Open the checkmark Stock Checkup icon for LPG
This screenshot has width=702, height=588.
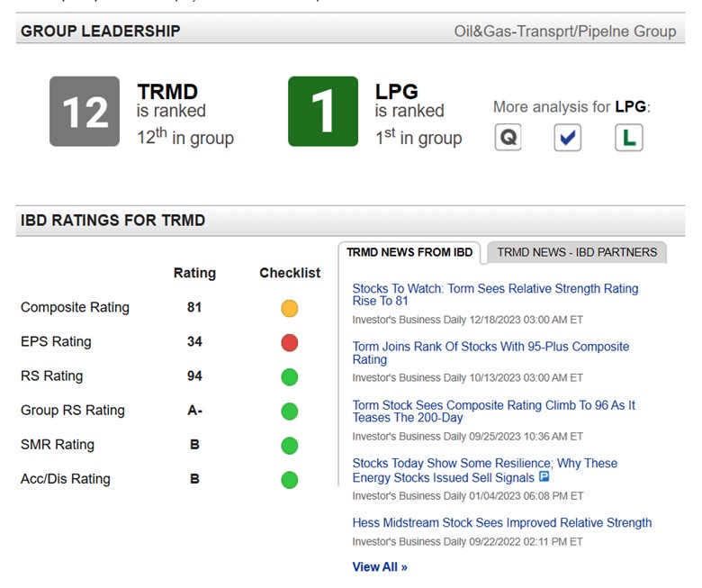pos(567,137)
